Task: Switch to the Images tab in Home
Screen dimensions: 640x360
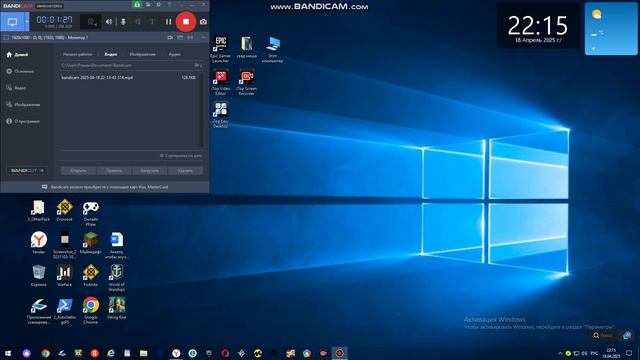Action: tap(142, 54)
